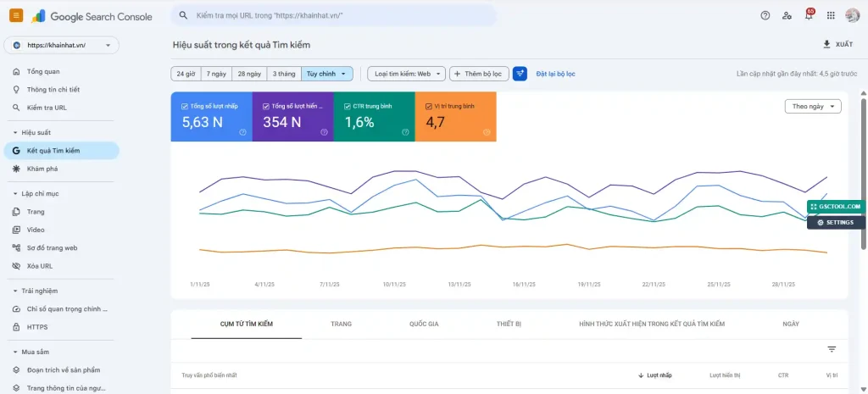Viewport: 868px width, 394px height.
Task: Toggle the Tổng số lượt nhấp checkbox
Action: coord(184,106)
